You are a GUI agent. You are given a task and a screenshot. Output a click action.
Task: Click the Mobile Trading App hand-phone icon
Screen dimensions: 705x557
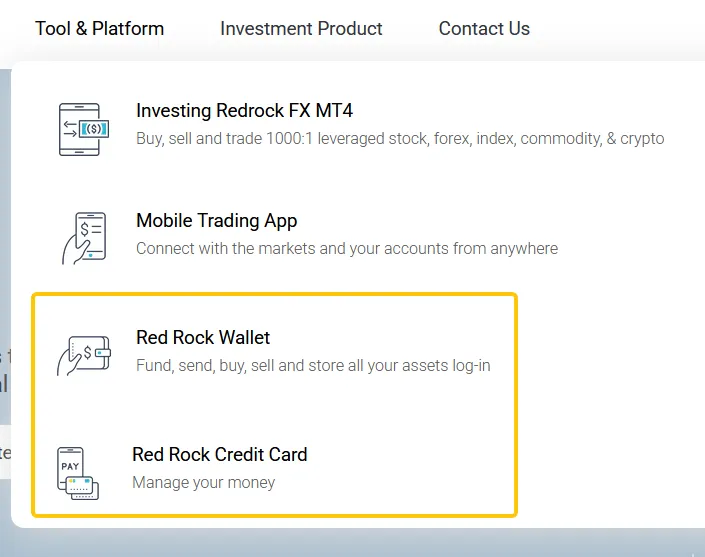84,238
